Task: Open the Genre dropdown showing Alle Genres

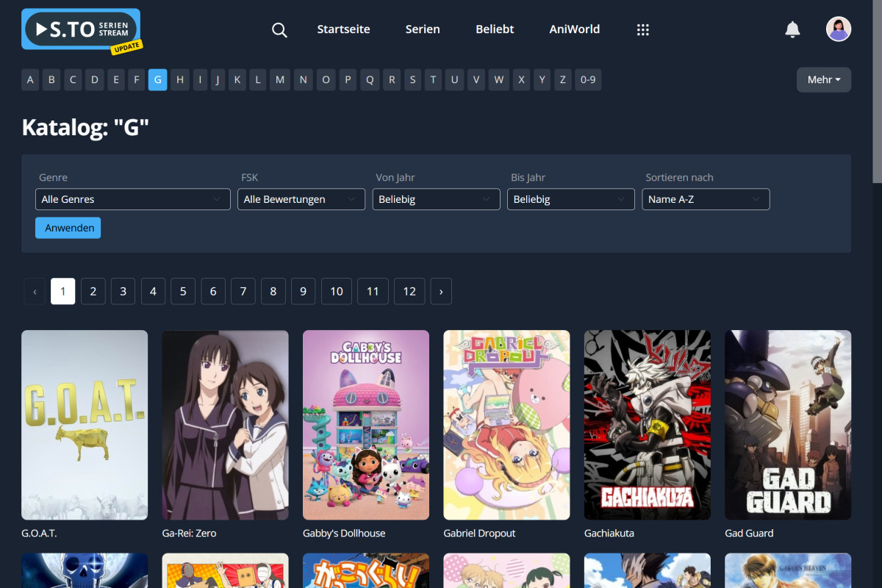Action: [x=132, y=199]
